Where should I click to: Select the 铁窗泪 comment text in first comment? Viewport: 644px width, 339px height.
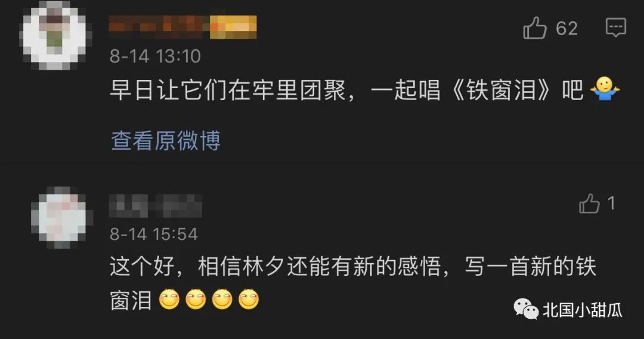[346, 90]
